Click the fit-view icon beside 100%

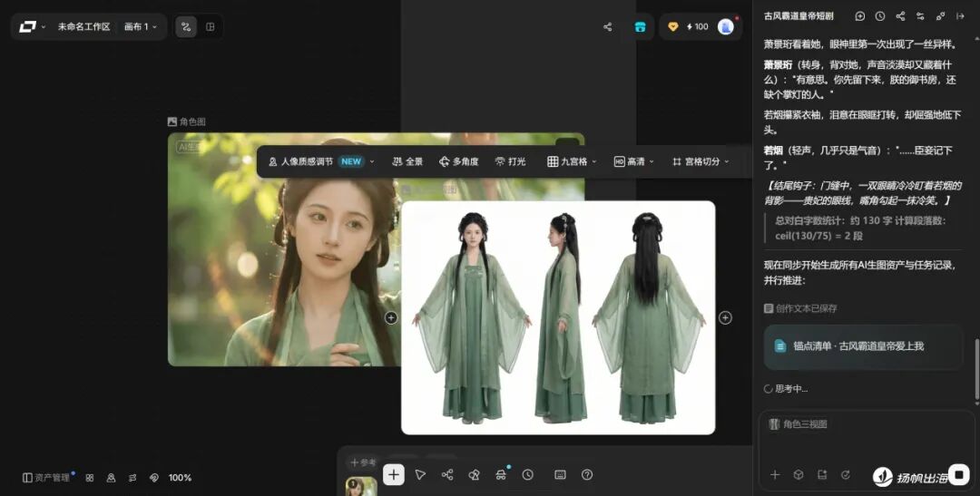tap(154, 477)
